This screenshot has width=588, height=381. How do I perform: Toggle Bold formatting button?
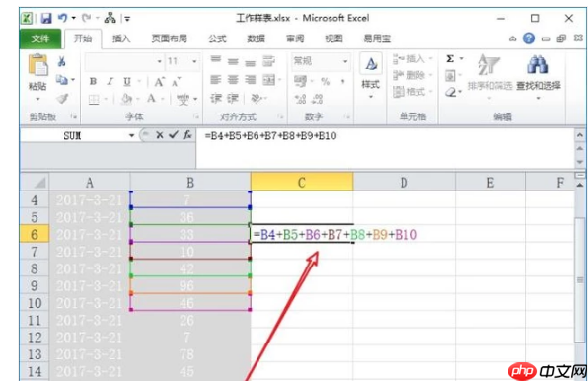pos(93,81)
